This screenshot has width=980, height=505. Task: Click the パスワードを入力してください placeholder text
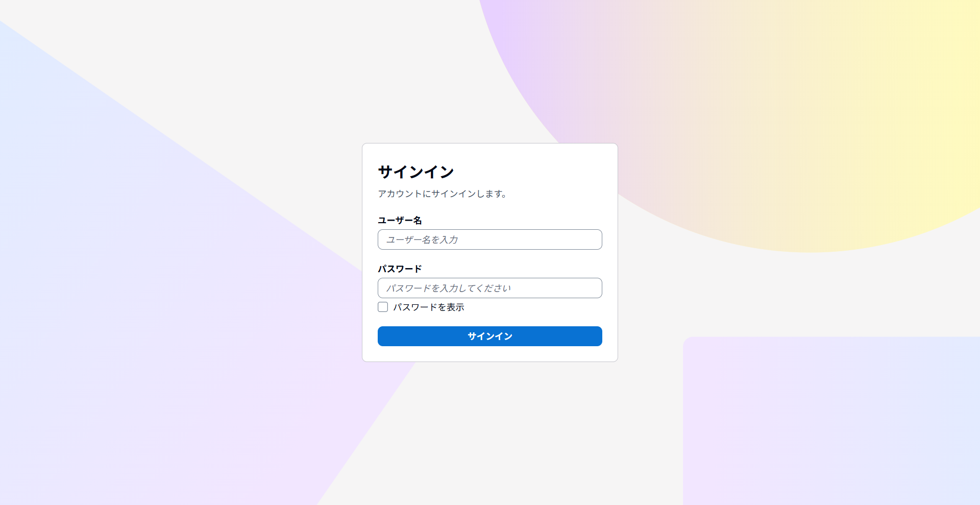point(449,288)
